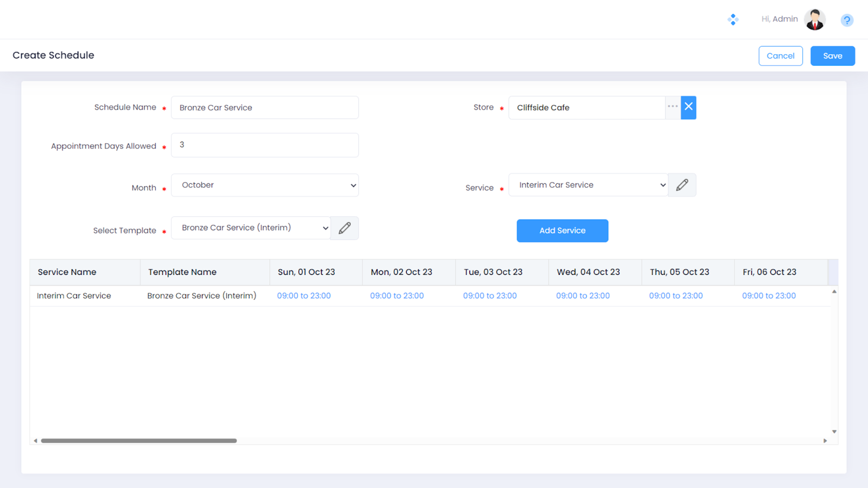
Task: Expand the Select Template dropdown
Action: coord(251,228)
